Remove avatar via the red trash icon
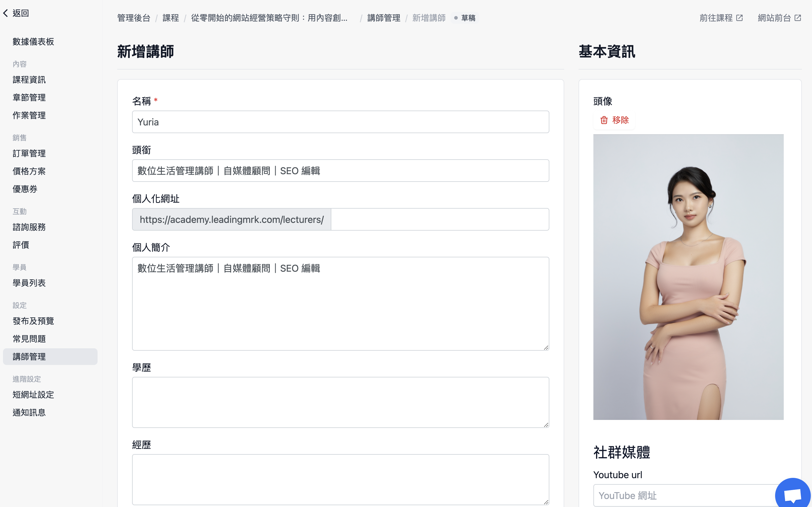 coord(603,120)
